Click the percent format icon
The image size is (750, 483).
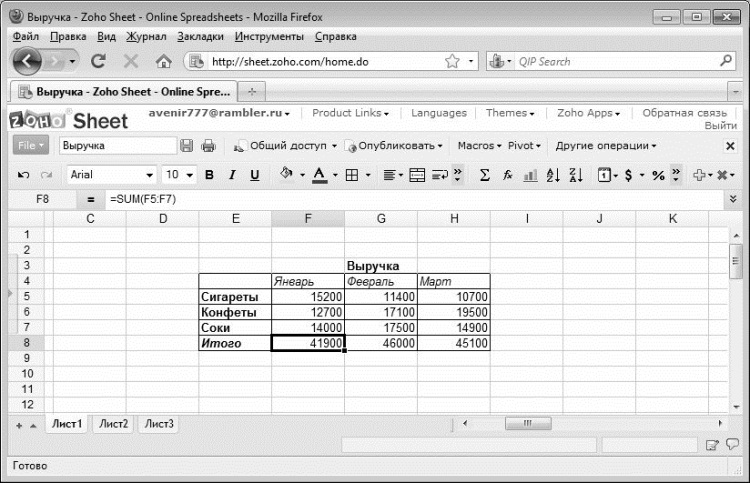pyautogui.click(x=658, y=176)
